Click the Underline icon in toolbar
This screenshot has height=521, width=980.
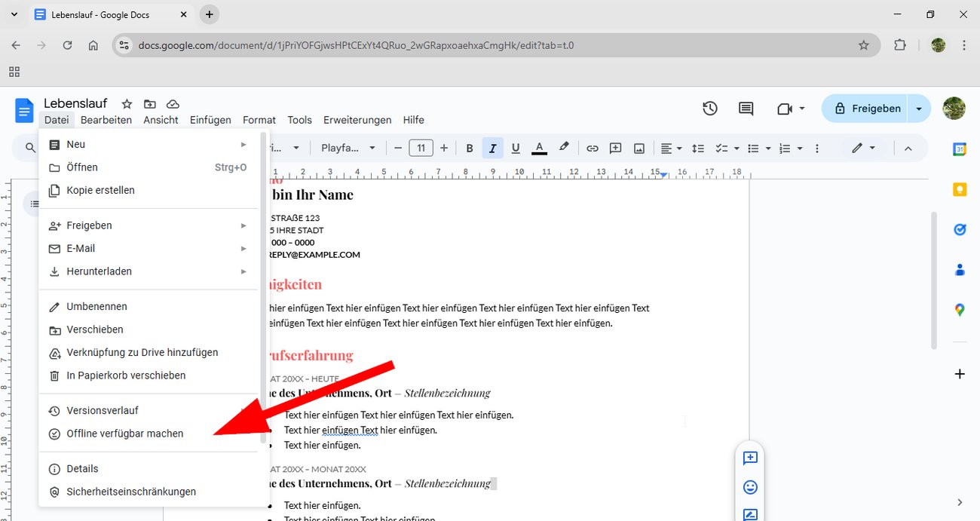point(516,148)
